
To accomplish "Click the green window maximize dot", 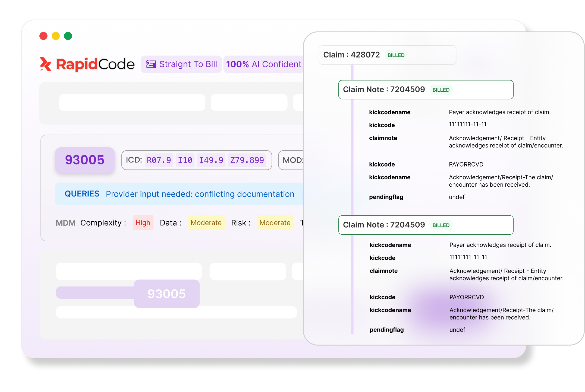I will (x=68, y=36).
